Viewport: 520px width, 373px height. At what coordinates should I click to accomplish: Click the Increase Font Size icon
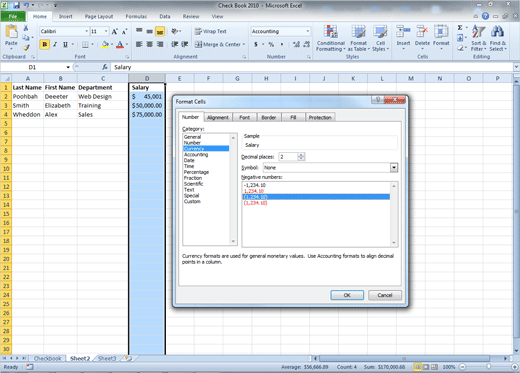(x=115, y=32)
